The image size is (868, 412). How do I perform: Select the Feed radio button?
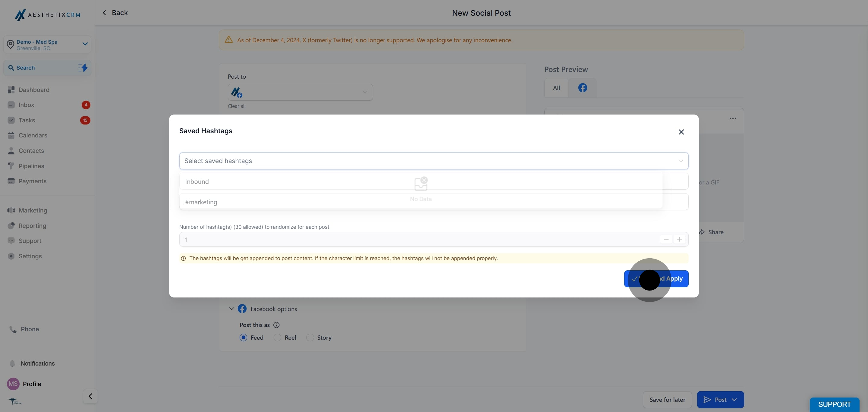click(243, 337)
